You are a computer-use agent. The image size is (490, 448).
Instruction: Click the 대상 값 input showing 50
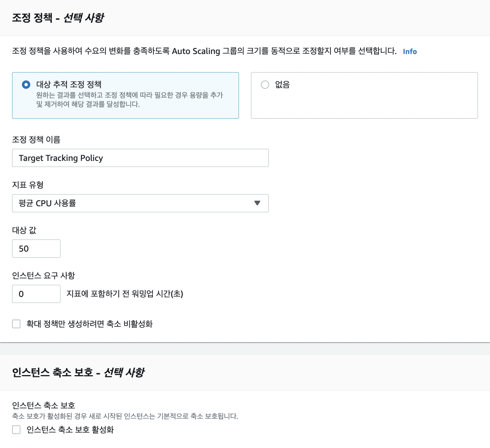36,249
